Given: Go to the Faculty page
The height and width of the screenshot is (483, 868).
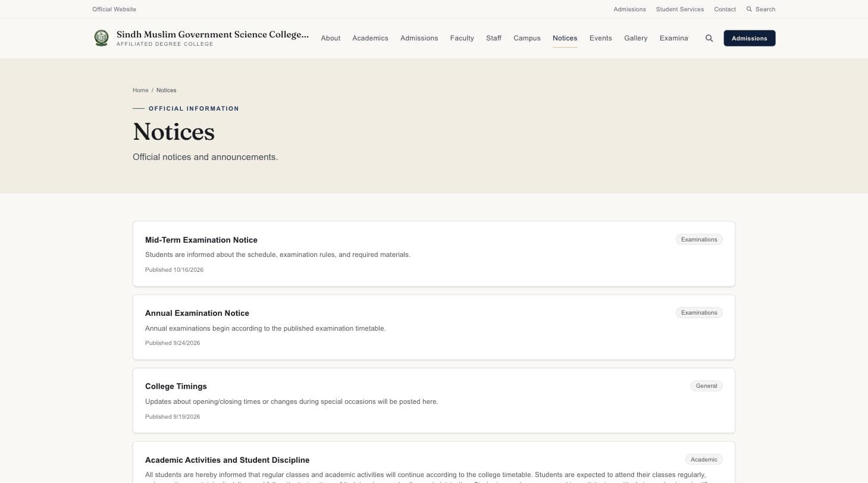Looking at the screenshot, I should coord(462,38).
